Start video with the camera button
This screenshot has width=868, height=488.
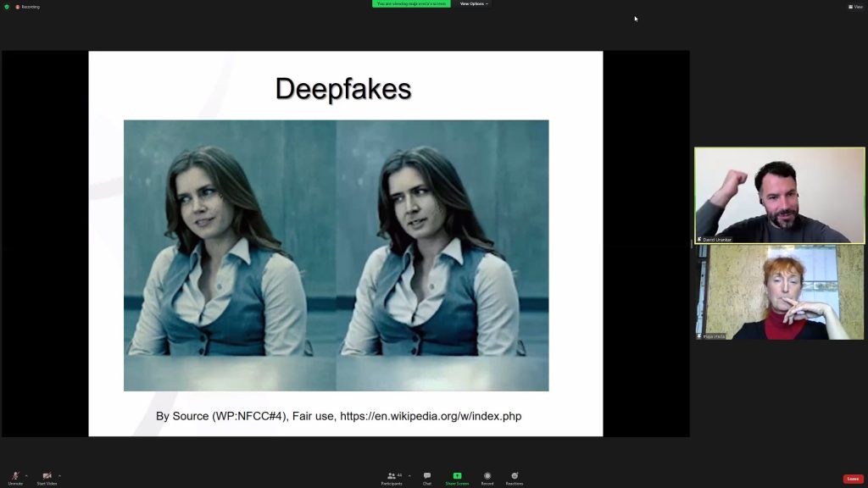[x=47, y=477]
